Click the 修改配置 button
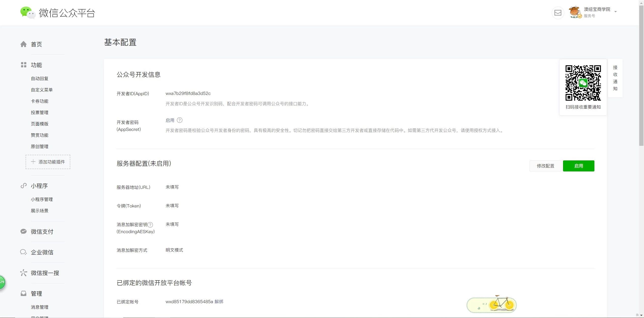 545,166
